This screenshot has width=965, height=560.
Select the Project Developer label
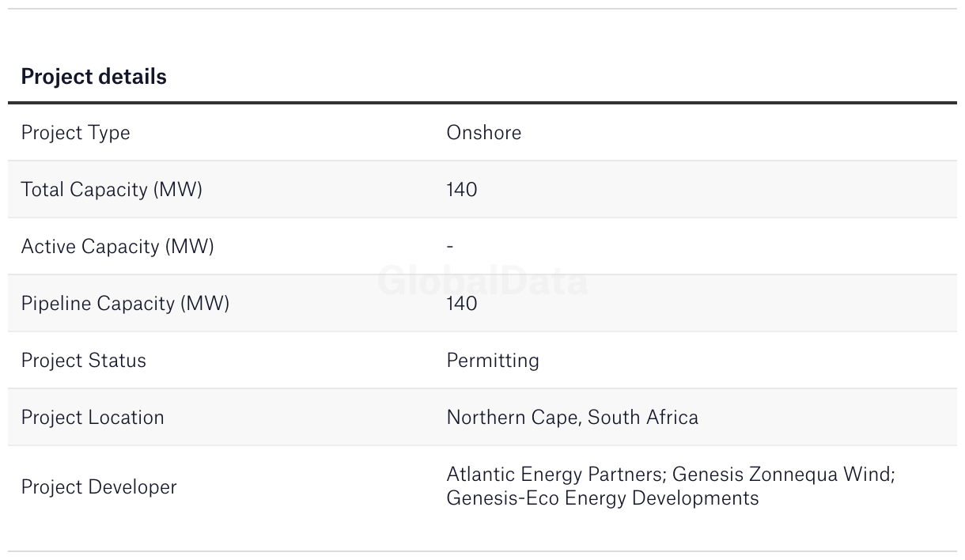tap(99, 487)
